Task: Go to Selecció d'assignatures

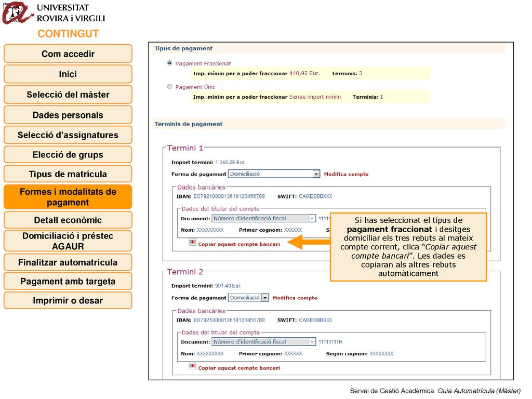Action: click(x=68, y=135)
